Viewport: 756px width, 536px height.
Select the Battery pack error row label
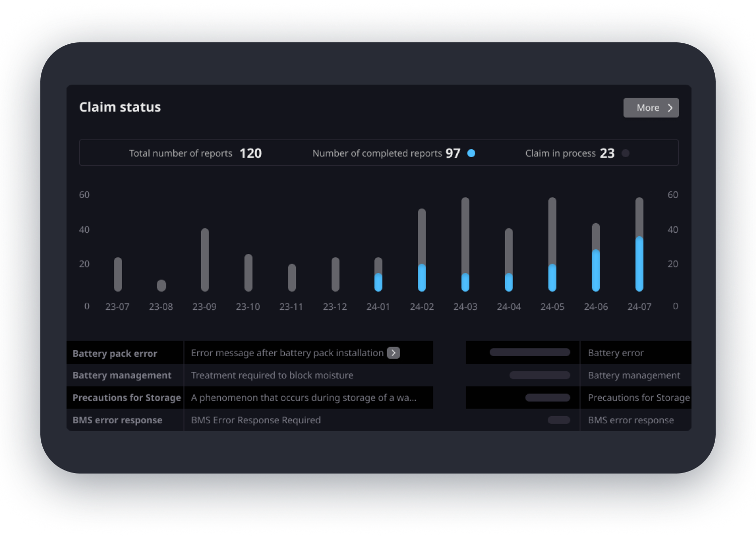click(115, 353)
